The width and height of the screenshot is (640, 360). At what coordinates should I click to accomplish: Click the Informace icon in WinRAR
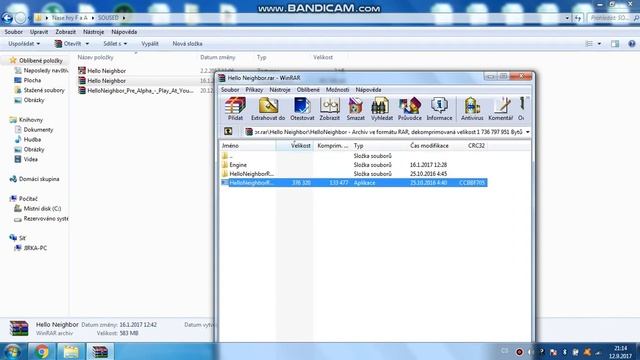click(x=439, y=109)
